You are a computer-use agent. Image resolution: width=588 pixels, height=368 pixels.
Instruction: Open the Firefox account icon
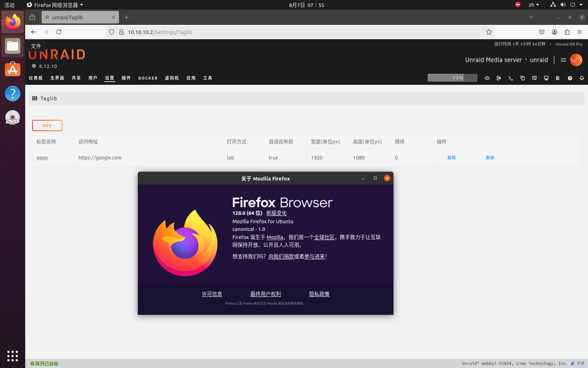pos(554,32)
